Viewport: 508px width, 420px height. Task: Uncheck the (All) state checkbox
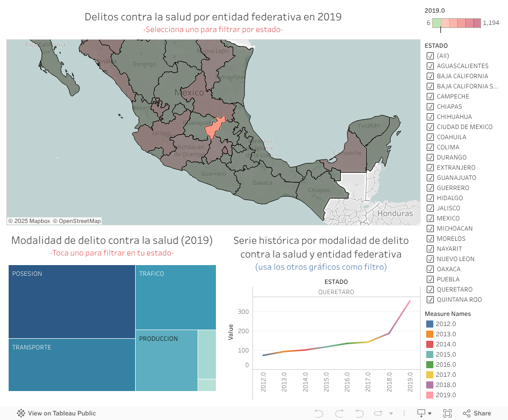coord(430,56)
